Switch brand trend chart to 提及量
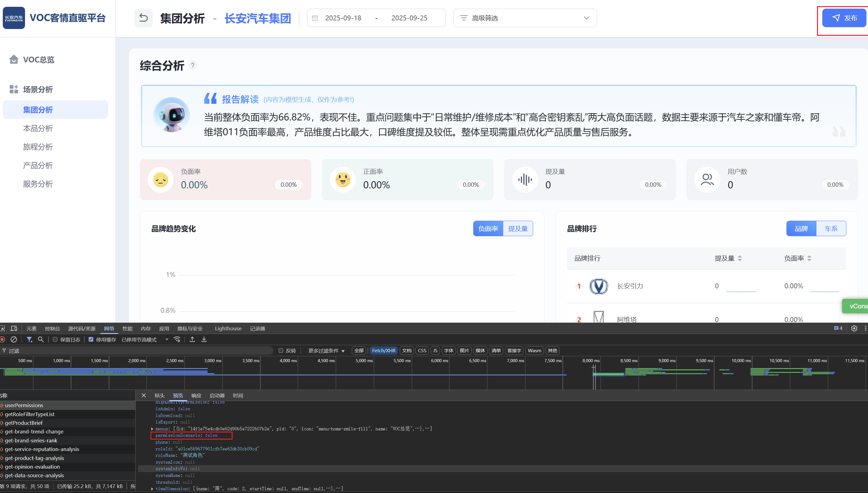Screen dimensions: 868x493 point(518,228)
